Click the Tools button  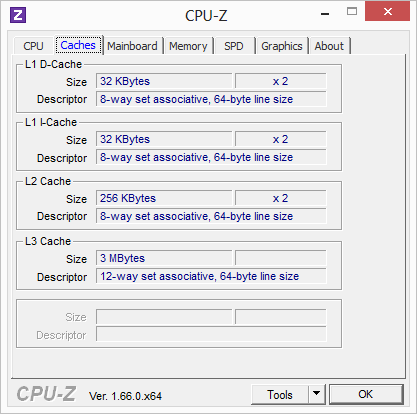pyautogui.click(x=280, y=395)
